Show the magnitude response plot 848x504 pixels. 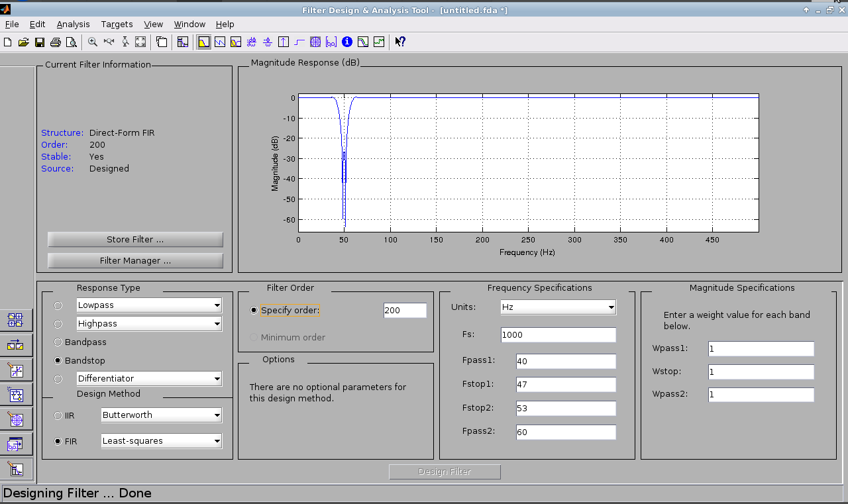[x=204, y=42]
